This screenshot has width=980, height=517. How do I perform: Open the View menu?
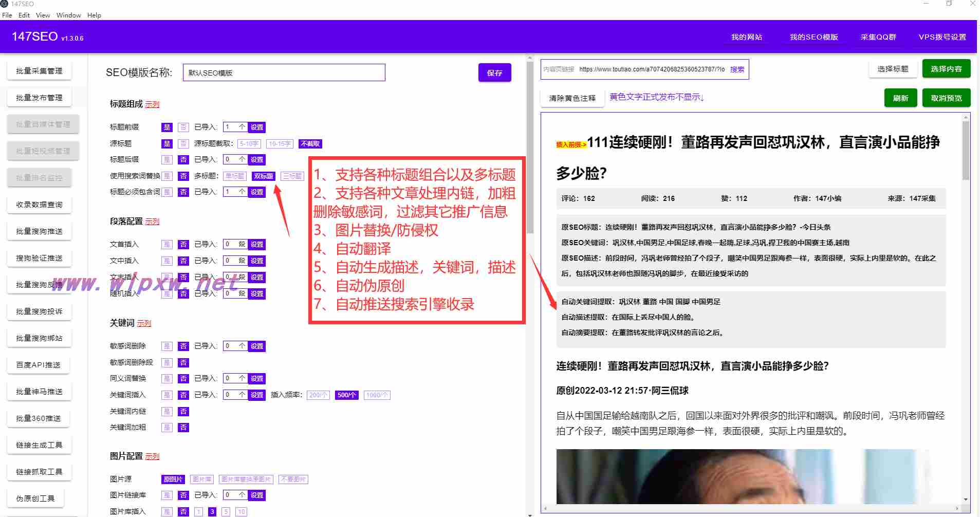[43, 15]
